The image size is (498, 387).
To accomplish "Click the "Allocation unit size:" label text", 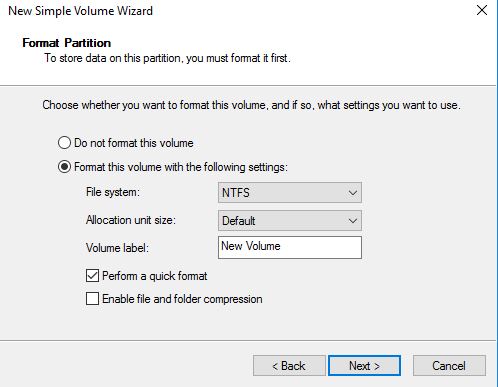I will pyautogui.click(x=131, y=220).
